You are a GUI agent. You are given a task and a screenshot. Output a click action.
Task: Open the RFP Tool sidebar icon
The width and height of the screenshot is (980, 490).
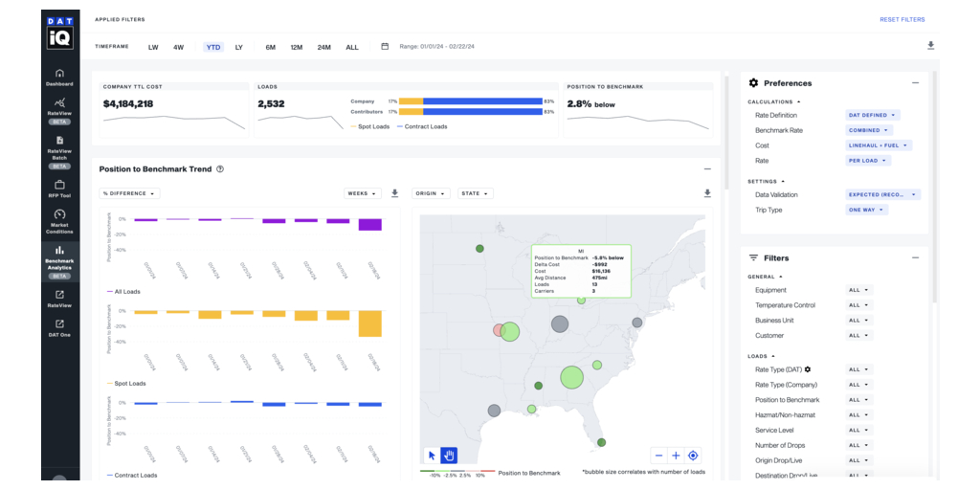(x=59, y=187)
